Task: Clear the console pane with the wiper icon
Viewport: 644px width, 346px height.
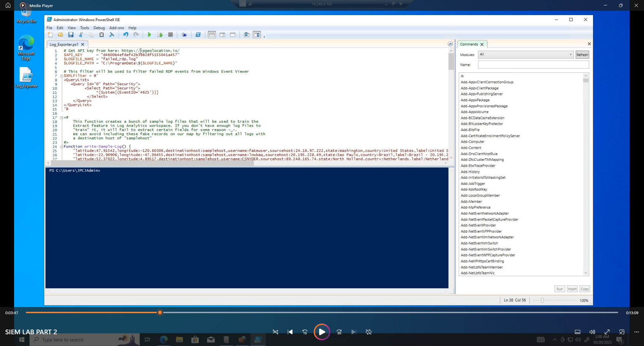Action: coord(112,35)
